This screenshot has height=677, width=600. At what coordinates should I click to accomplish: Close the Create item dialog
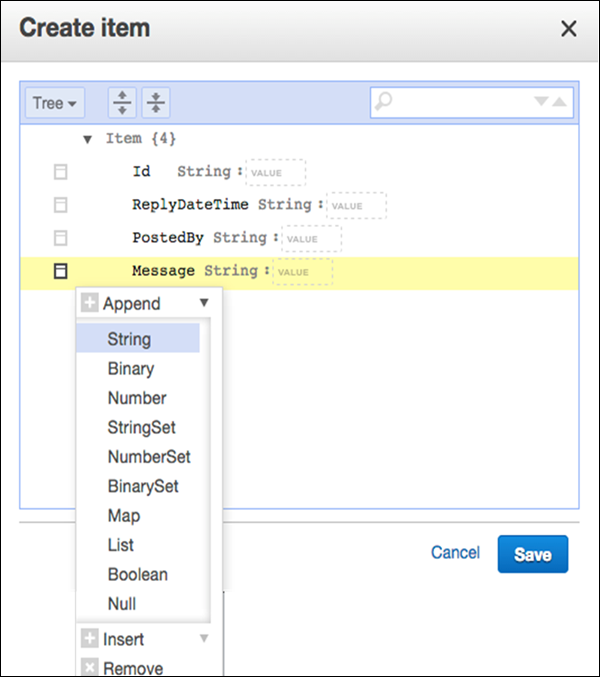pos(568,29)
